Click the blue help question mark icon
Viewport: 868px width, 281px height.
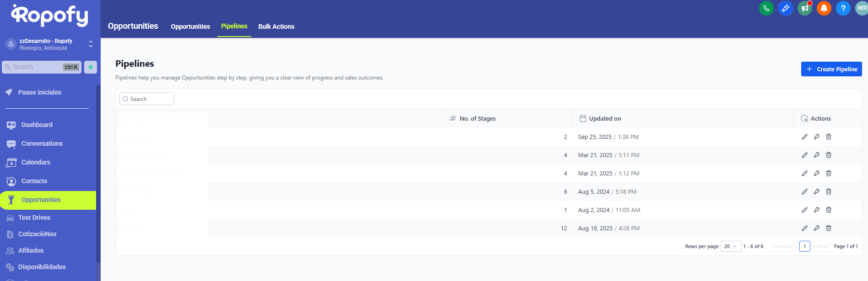tap(843, 8)
